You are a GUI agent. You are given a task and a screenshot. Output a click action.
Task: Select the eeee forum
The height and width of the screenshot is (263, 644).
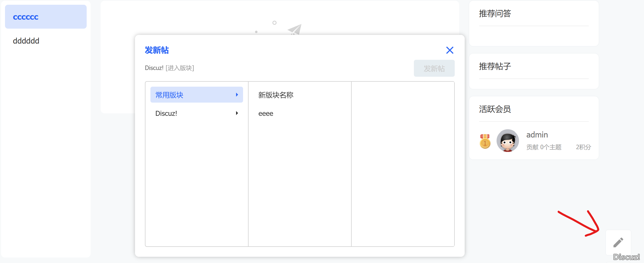(x=265, y=113)
